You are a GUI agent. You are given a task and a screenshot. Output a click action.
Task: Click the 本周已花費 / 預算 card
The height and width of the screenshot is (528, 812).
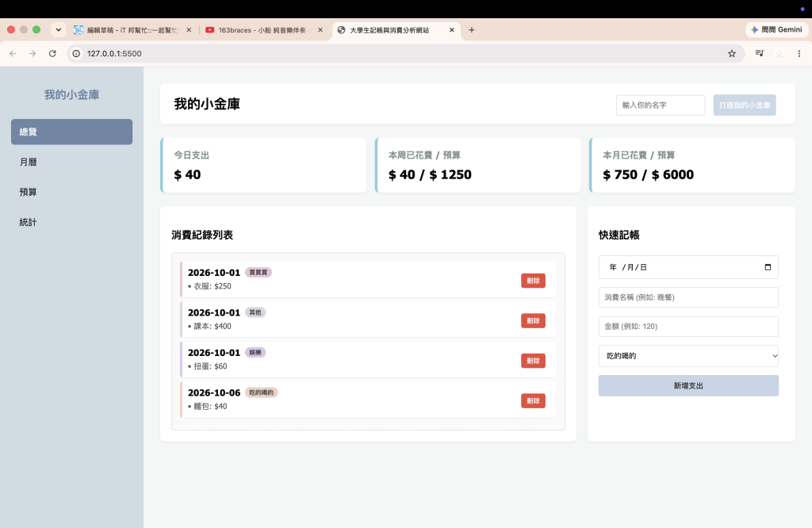tap(478, 165)
